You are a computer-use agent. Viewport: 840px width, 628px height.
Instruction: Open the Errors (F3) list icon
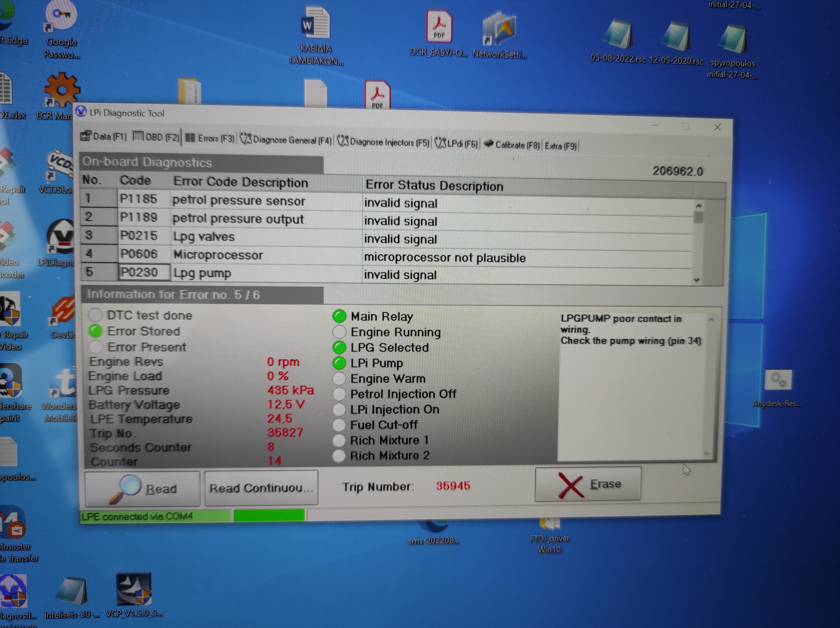click(190, 138)
